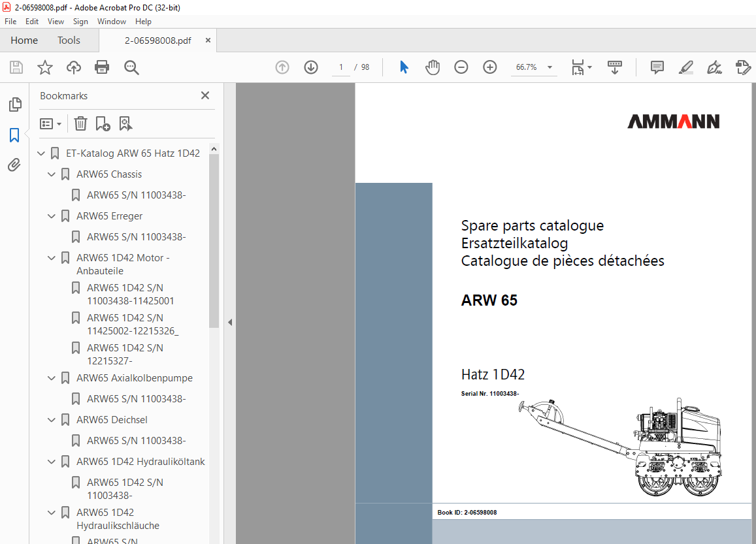756x544 pixels.
Task: Click bookmarks scrollbar up arrow
Action: pyautogui.click(x=214, y=150)
